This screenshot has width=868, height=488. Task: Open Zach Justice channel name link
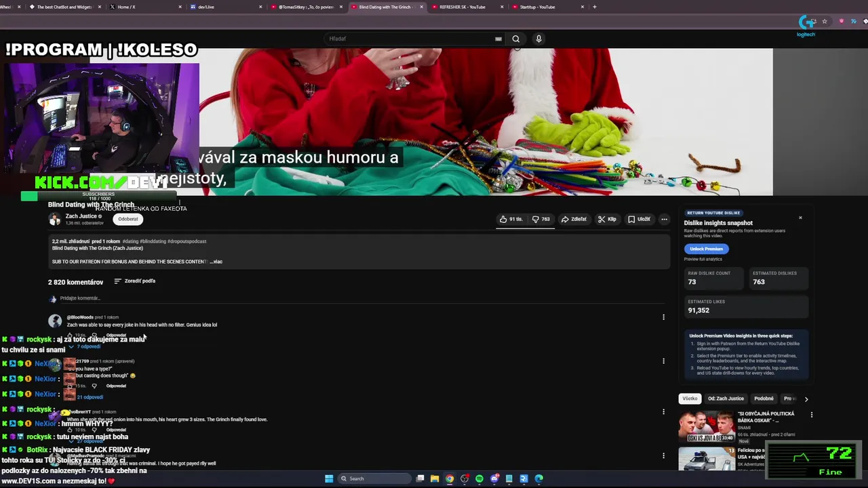(81, 216)
